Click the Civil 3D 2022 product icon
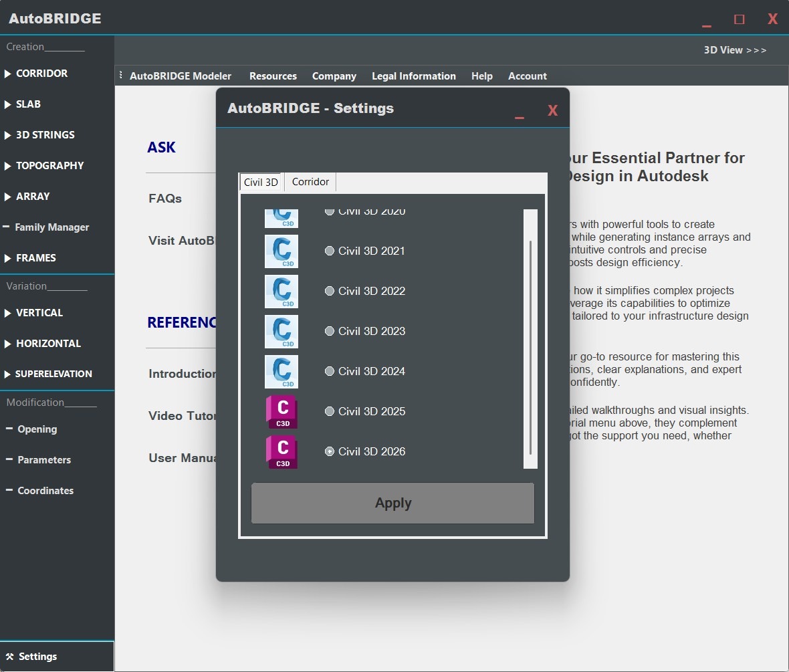Screen dimensions: 789x672 pyautogui.click(x=281, y=292)
